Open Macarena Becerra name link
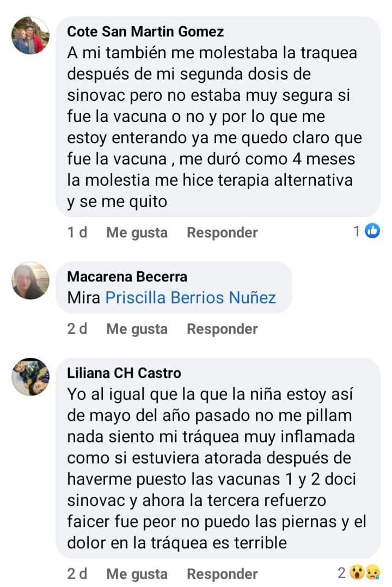392x587 pixels. (x=127, y=277)
